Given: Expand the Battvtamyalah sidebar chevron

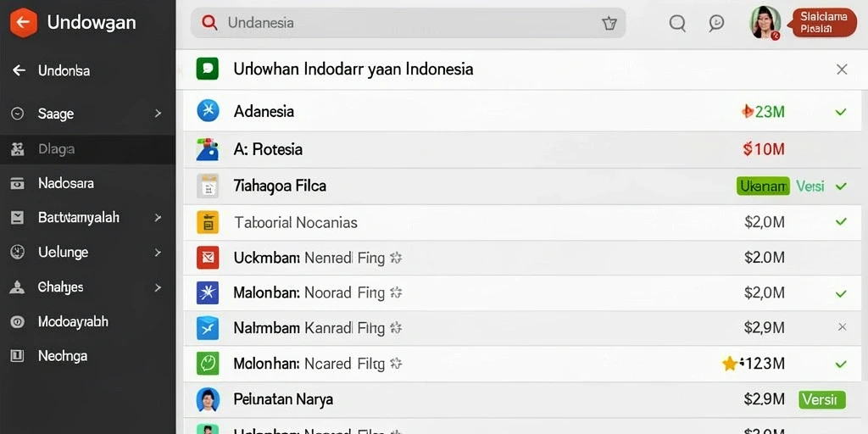Looking at the screenshot, I should click(x=159, y=218).
